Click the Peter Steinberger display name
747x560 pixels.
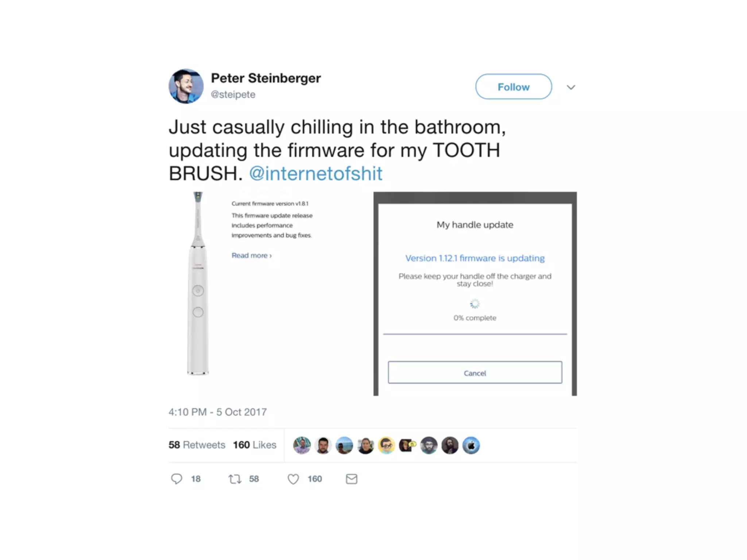(x=266, y=78)
